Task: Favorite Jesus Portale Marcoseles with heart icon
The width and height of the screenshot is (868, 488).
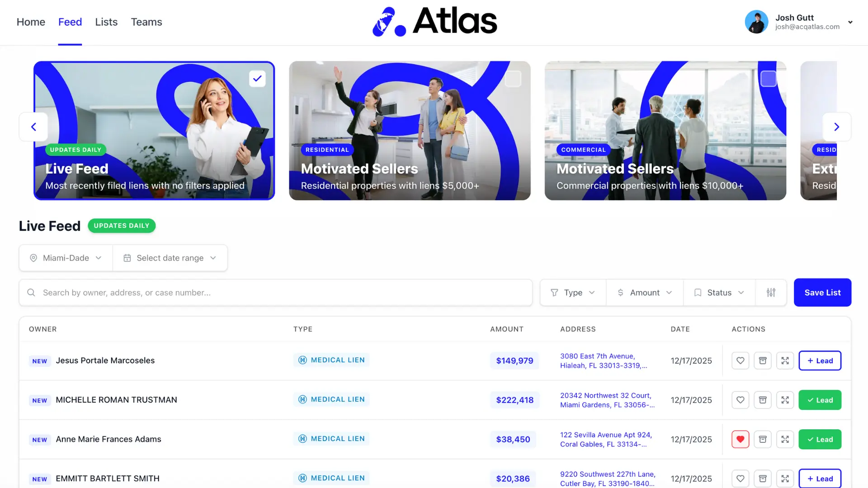Action: point(740,361)
